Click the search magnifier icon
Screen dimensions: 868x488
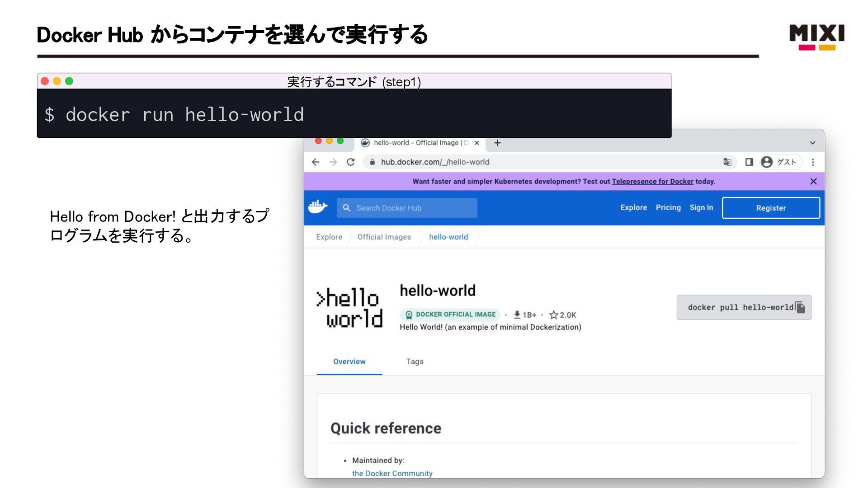(x=347, y=208)
